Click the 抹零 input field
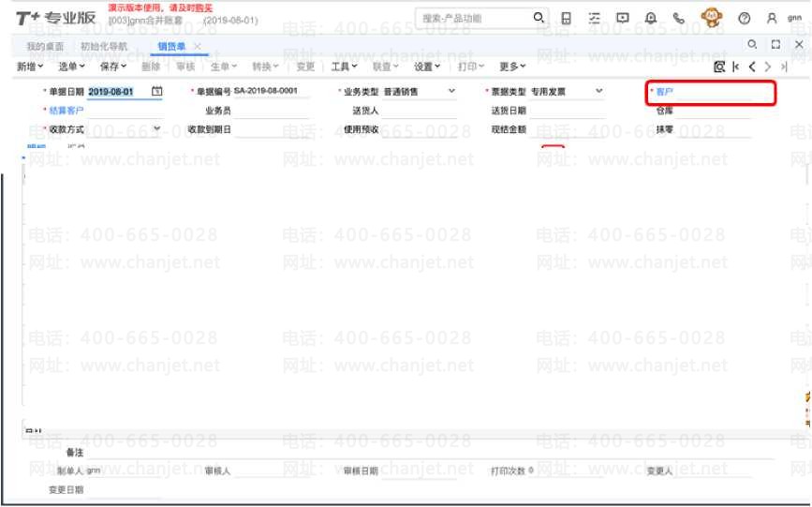The height and width of the screenshot is (507, 812). (714, 129)
